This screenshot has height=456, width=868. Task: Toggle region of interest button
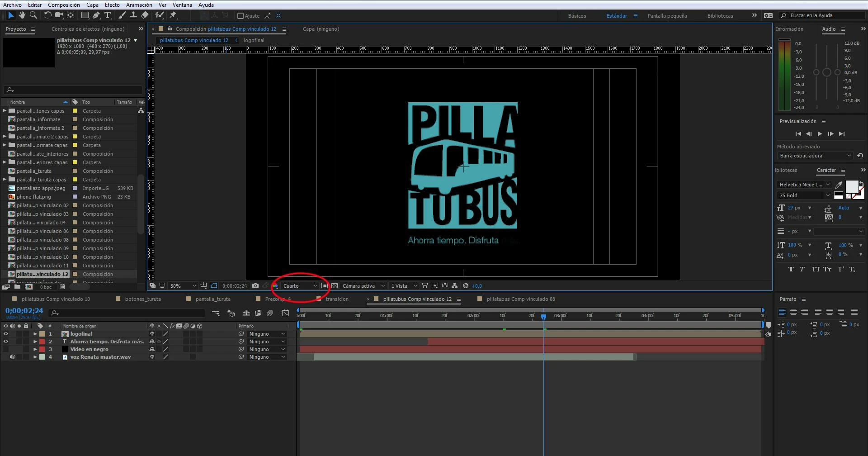click(x=325, y=286)
